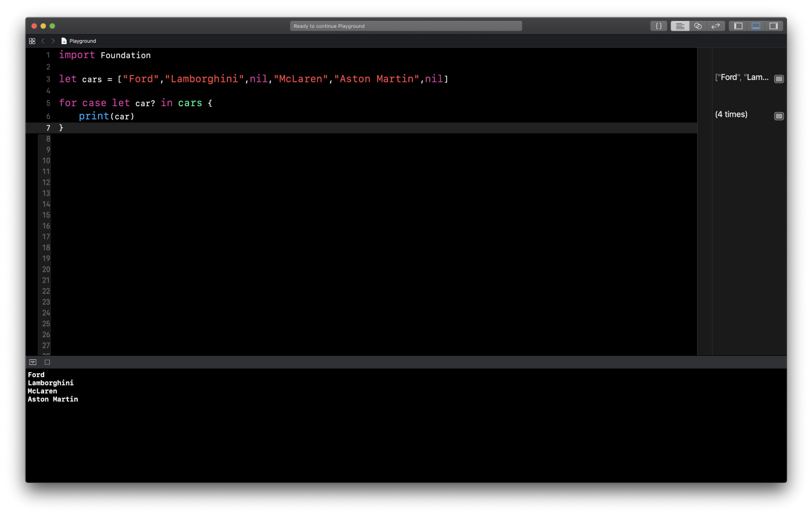
Task: Show the Version editor arrows button
Action: click(x=716, y=26)
